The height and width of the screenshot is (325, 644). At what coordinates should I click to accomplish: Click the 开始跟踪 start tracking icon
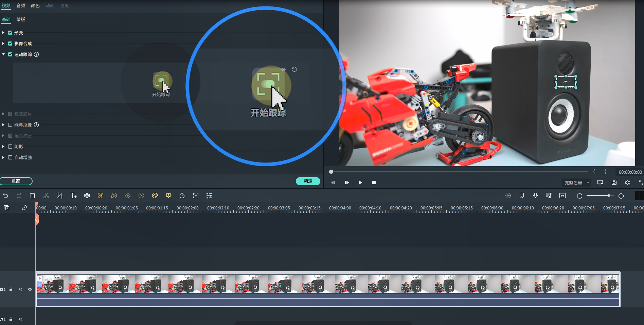160,81
